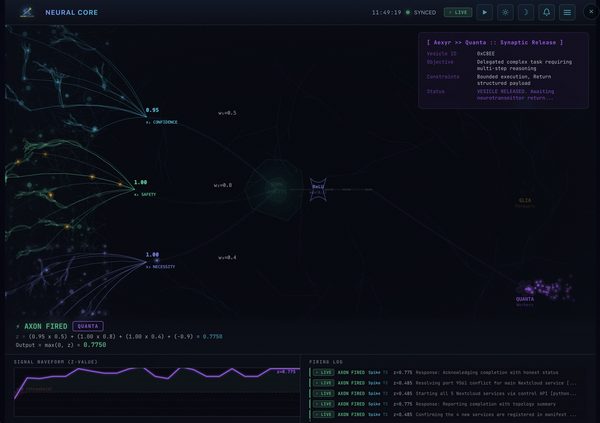Click the x2 SAFETY label
600x423 pixels.
click(x=145, y=194)
